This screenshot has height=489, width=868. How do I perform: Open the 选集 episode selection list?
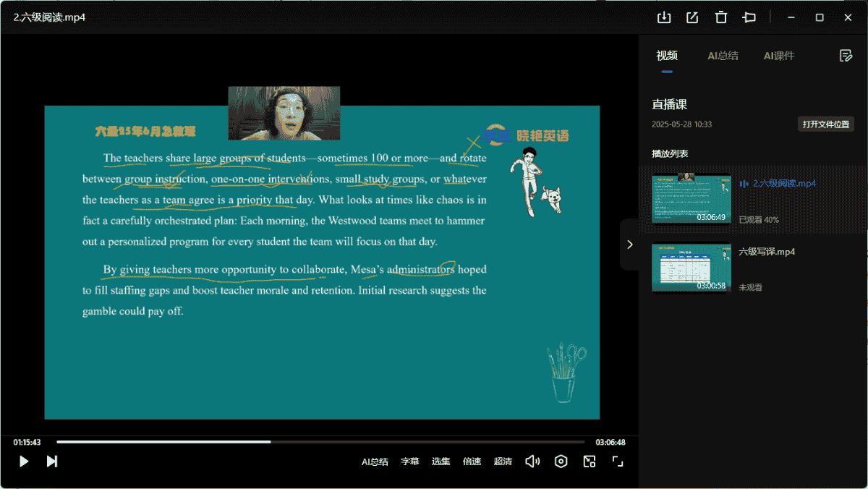point(441,462)
